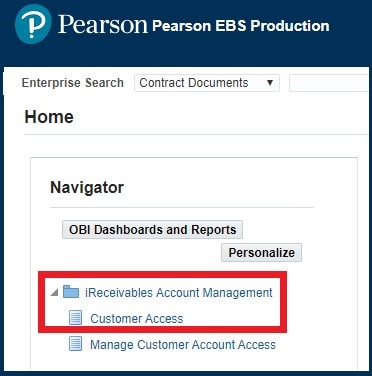Click the Navigator section heading

[87, 187]
